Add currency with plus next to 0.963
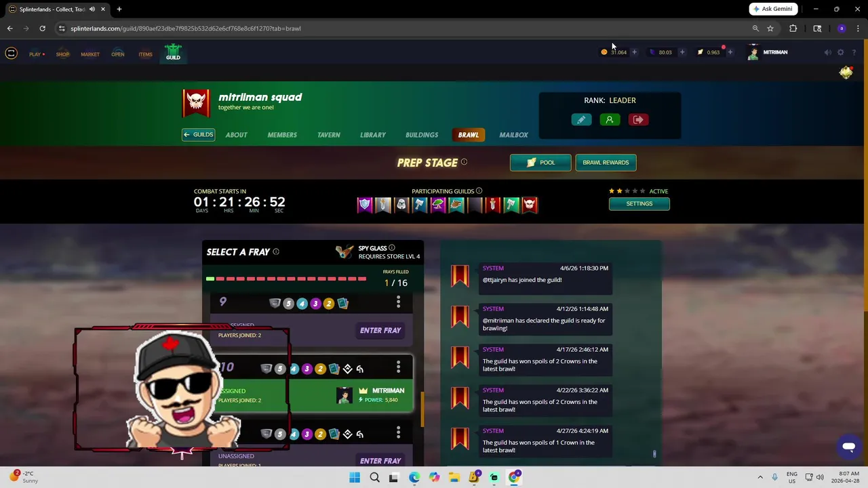The height and width of the screenshot is (488, 868). coord(730,52)
